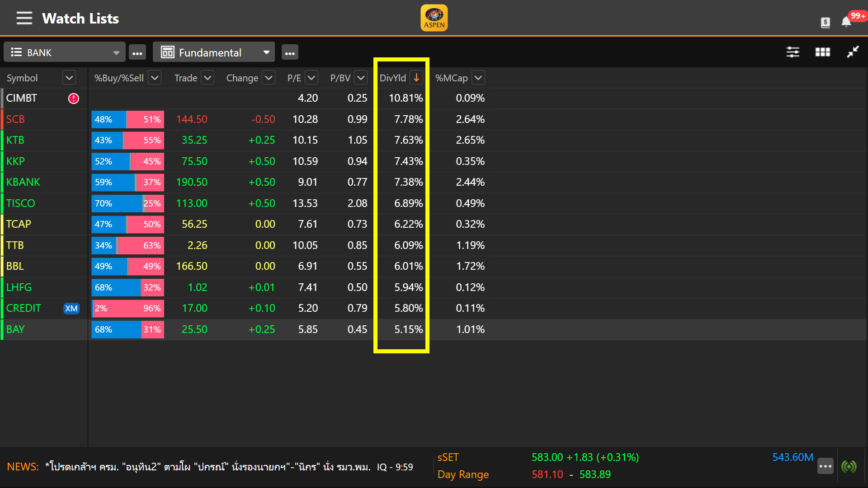Click the XM badge on CREDIT
Screen dimensions: 868x488
click(71, 309)
